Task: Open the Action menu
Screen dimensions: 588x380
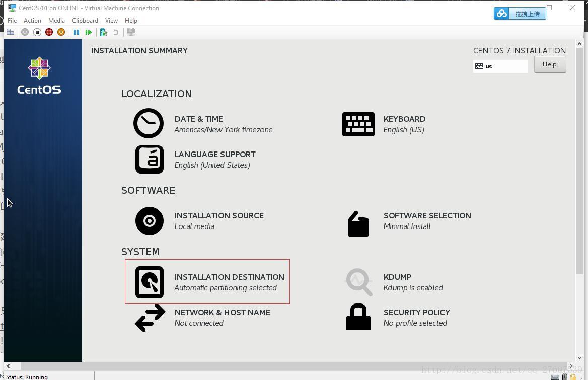Action: click(x=32, y=20)
